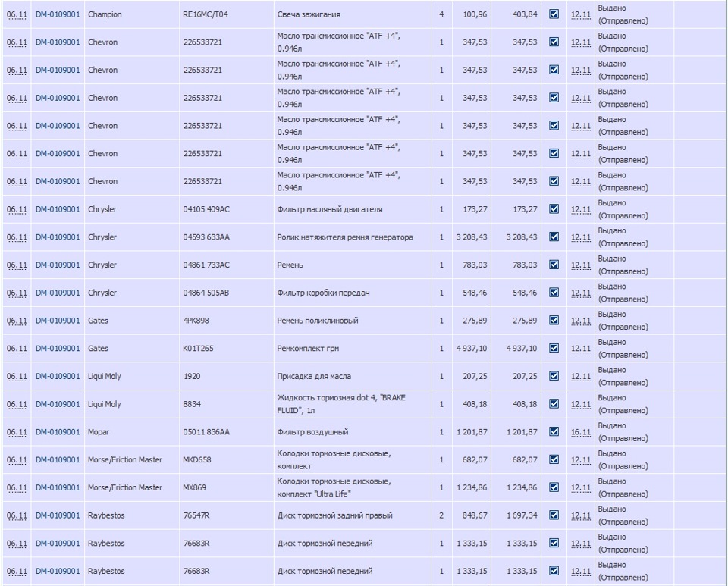Click 'Ролик натяжителя ремня генератора' description
The height and width of the screenshot is (586, 728).
(345, 237)
